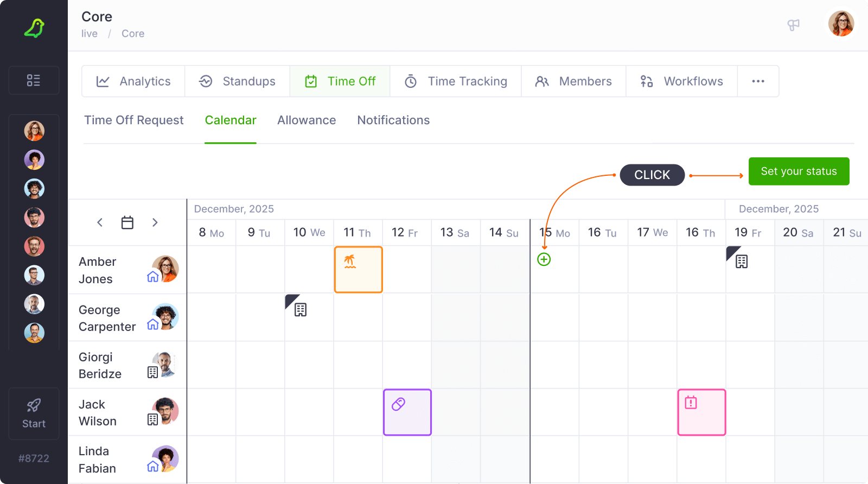Expand the more options ellipsis tab
868x484 pixels.
[x=758, y=81]
